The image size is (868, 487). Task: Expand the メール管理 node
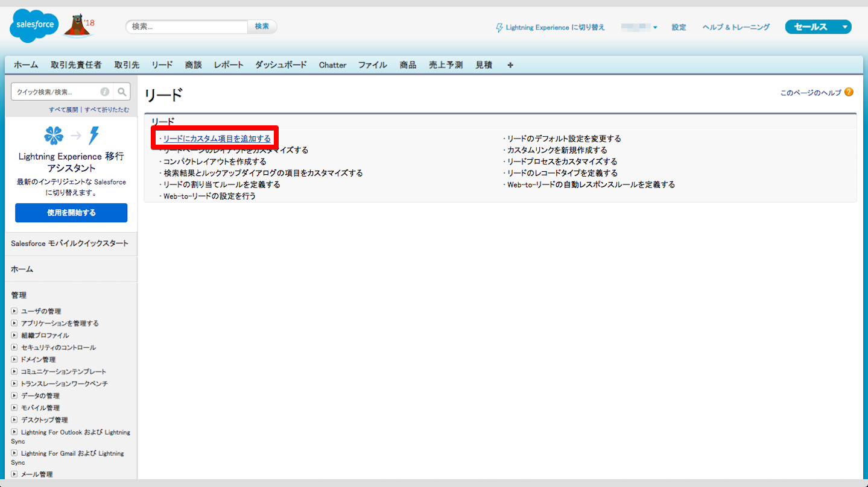[x=14, y=474]
